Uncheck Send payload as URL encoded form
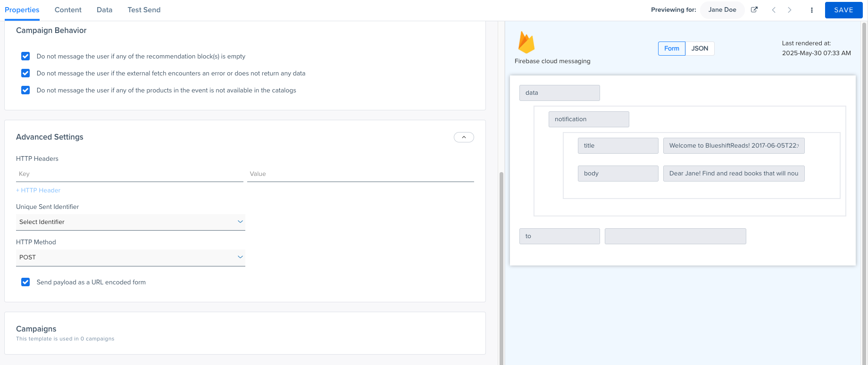This screenshot has height=365, width=868. coord(25,282)
